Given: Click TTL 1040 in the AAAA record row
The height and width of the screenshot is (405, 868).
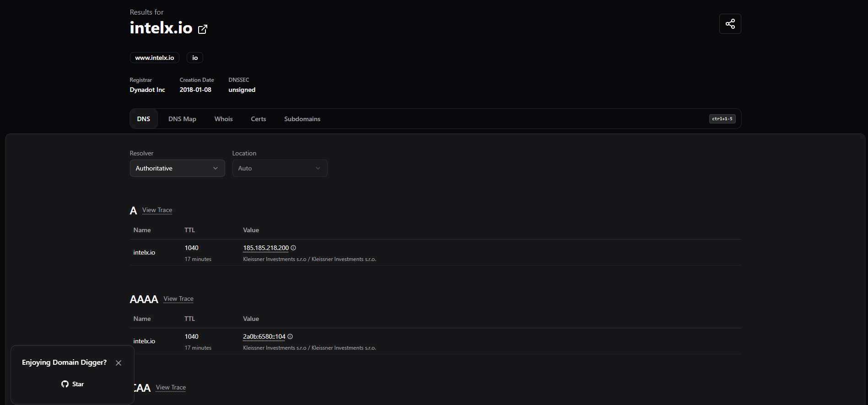Looking at the screenshot, I should 192,336.
